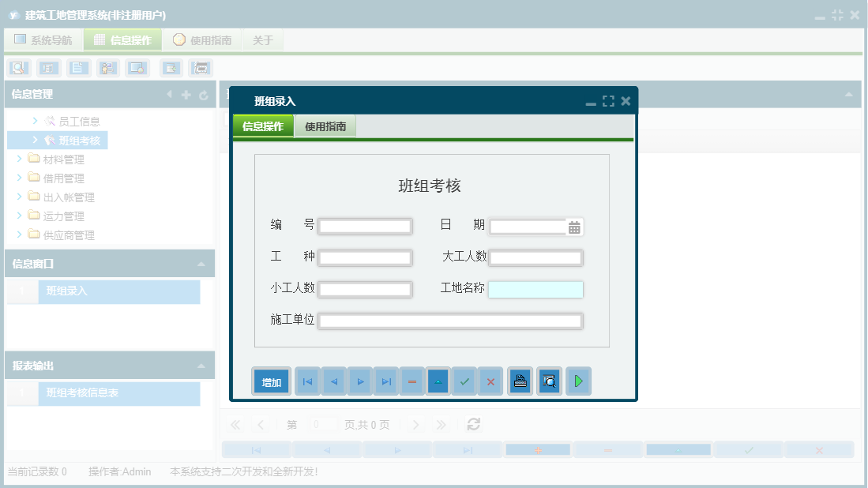Switch to the 使用指南 tab in the dialog

pyautogui.click(x=326, y=125)
